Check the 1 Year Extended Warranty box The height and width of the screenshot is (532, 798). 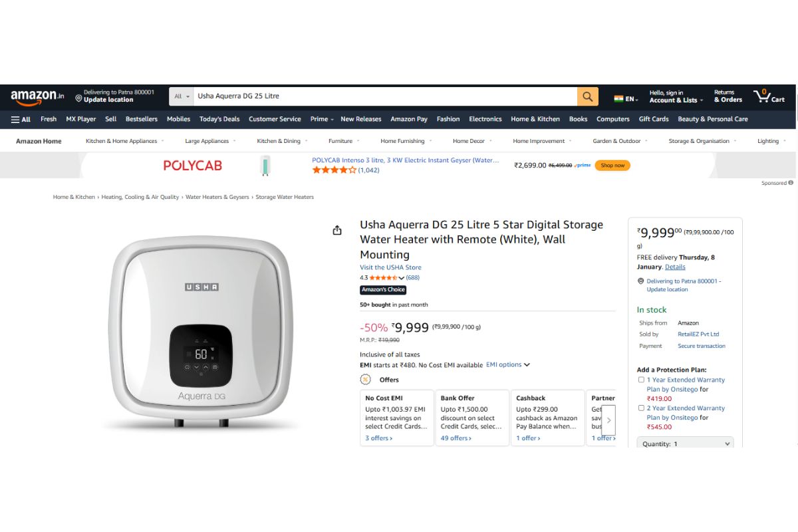pyautogui.click(x=641, y=380)
